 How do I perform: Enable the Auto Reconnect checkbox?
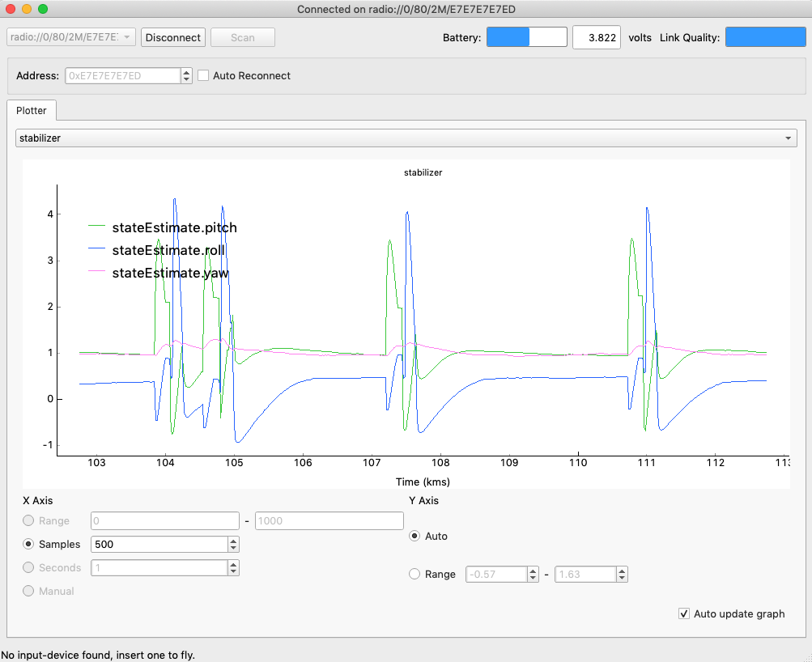204,76
